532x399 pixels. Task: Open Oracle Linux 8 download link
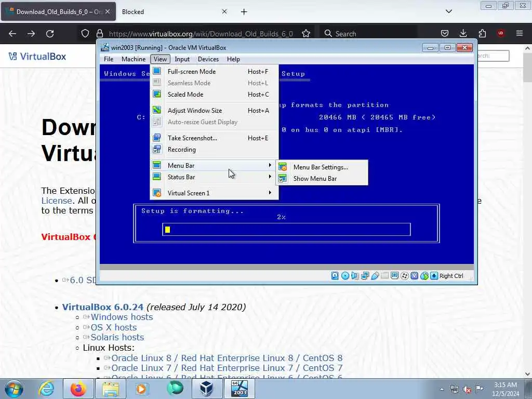(x=227, y=358)
